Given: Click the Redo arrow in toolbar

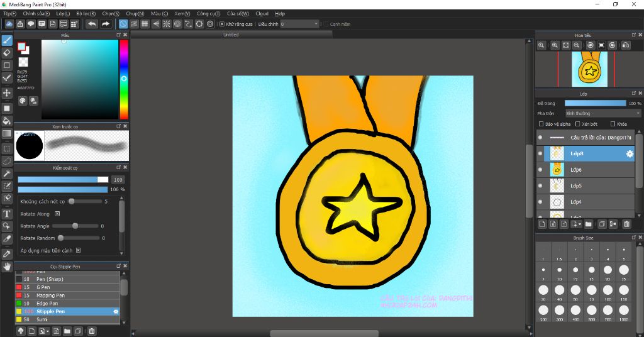Looking at the screenshot, I should coord(106,24).
